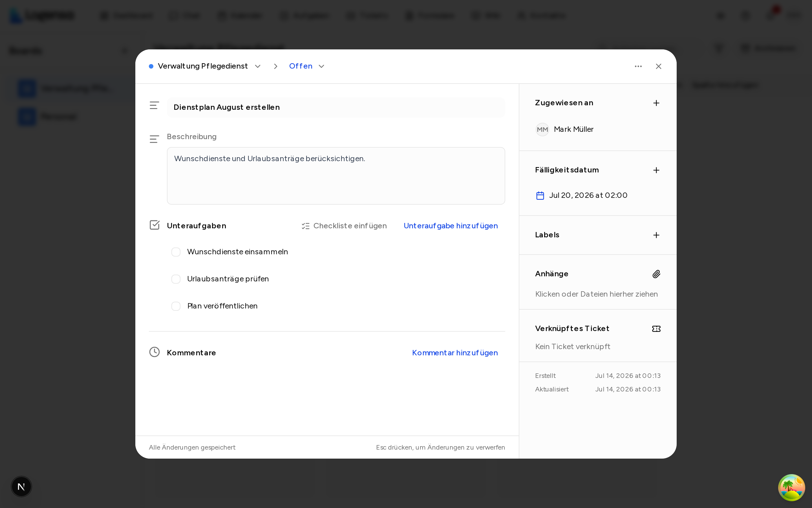Add an assignee with the plus icon
The image size is (812, 508).
tap(656, 103)
